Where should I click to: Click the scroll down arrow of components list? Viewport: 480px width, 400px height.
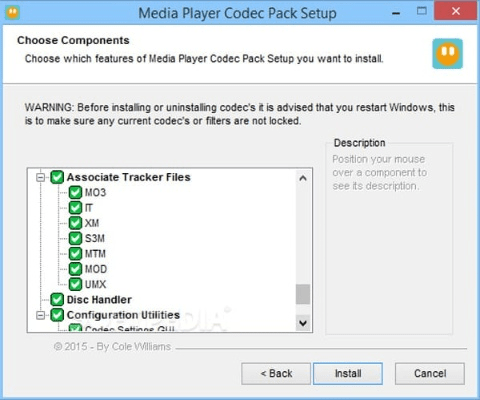[303, 323]
